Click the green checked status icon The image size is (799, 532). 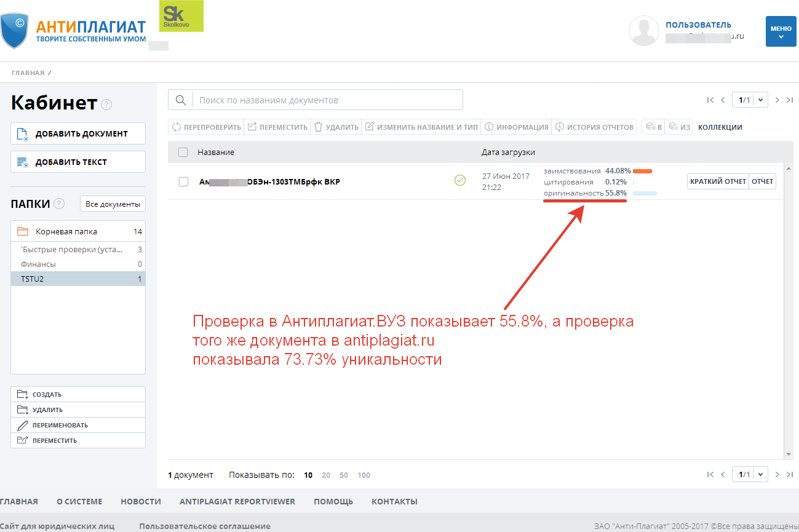coord(459,180)
